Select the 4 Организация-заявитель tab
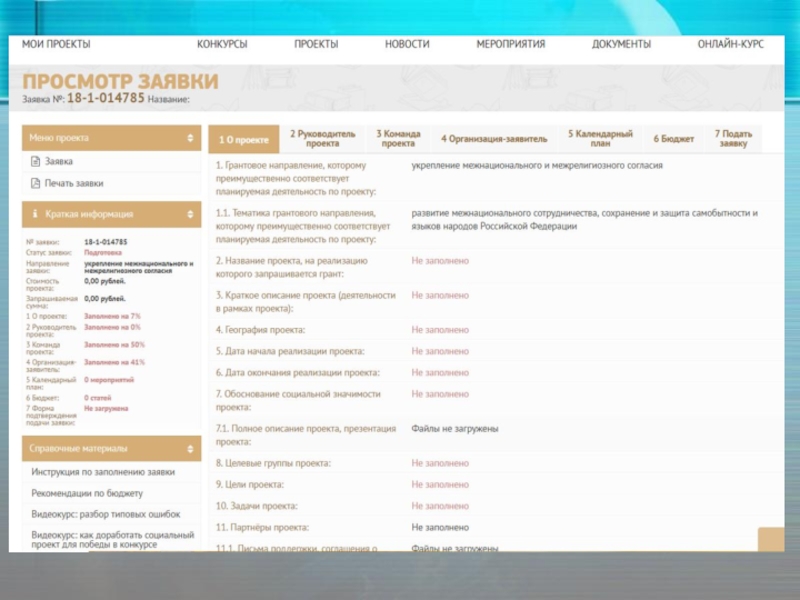This screenshot has height=600, width=800. click(494, 139)
